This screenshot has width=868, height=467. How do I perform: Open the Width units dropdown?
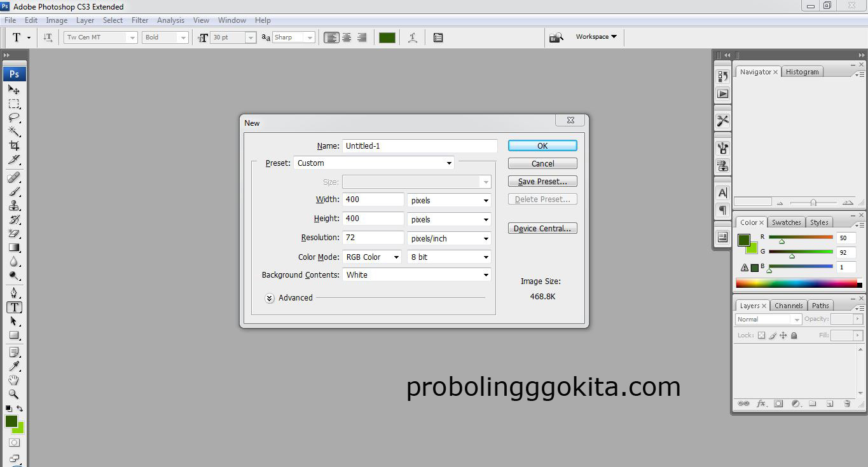(449, 200)
